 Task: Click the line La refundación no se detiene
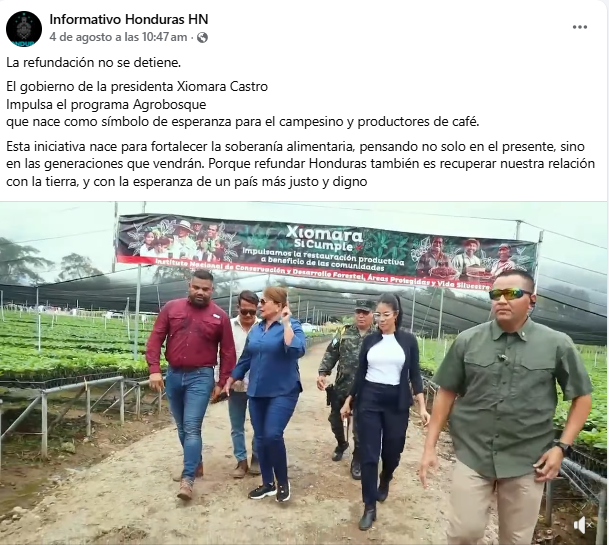click(x=94, y=63)
